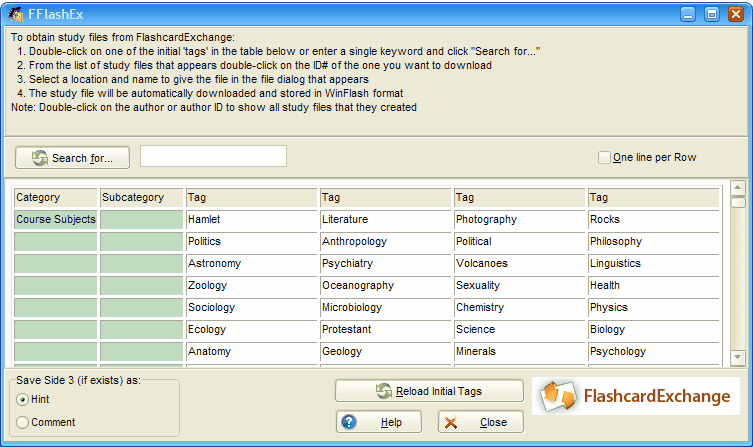The width and height of the screenshot is (753, 447).
Task: Click the Category column header
Action: coord(55,197)
